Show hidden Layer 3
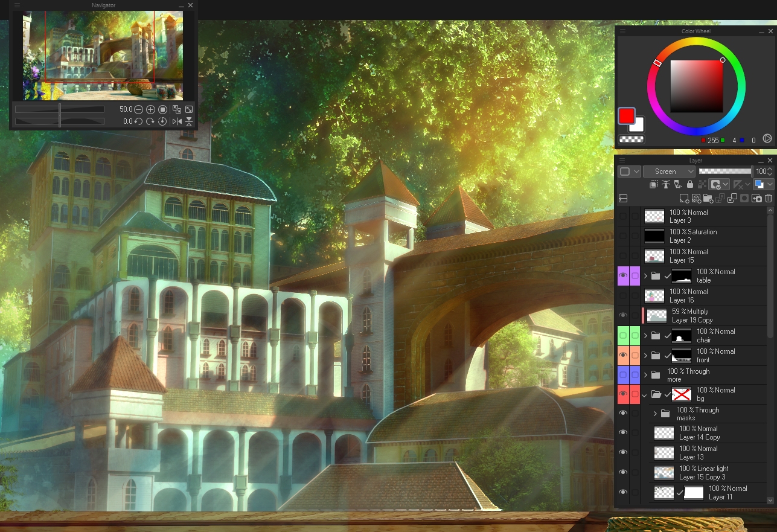The height and width of the screenshot is (532, 777). tap(622, 216)
